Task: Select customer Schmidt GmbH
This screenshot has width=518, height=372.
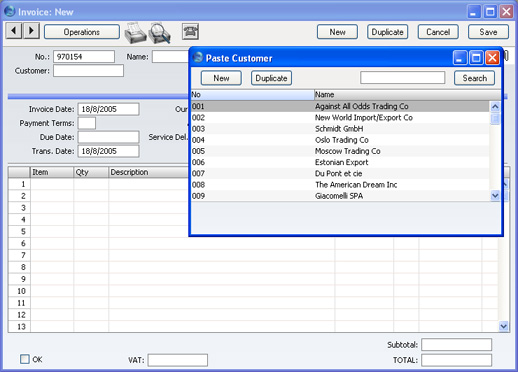Action: pos(340,129)
